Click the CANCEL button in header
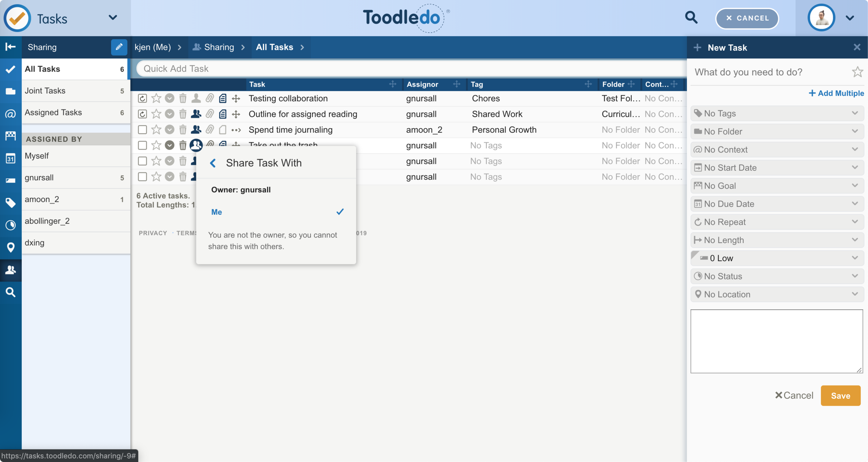The image size is (868, 462). point(747,18)
